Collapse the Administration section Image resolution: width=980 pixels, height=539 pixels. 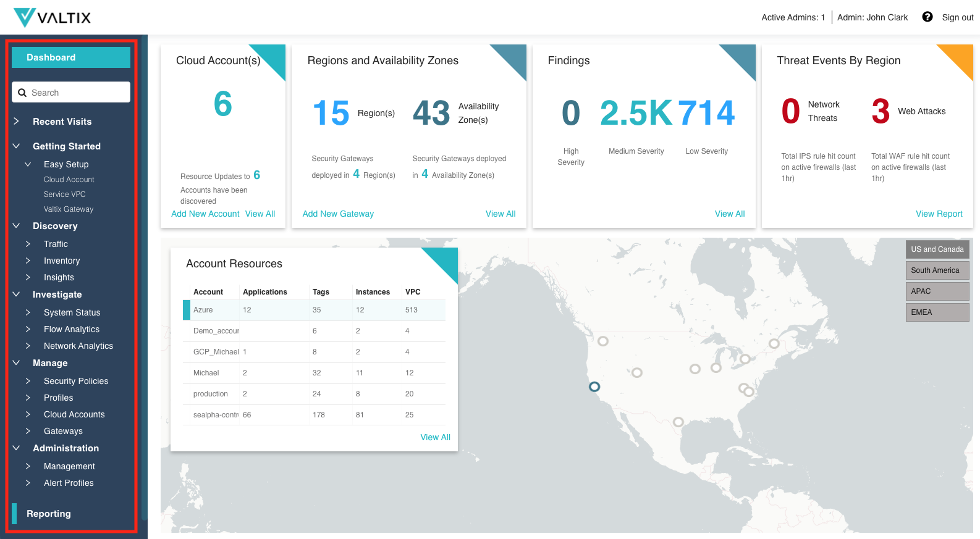(x=17, y=448)
